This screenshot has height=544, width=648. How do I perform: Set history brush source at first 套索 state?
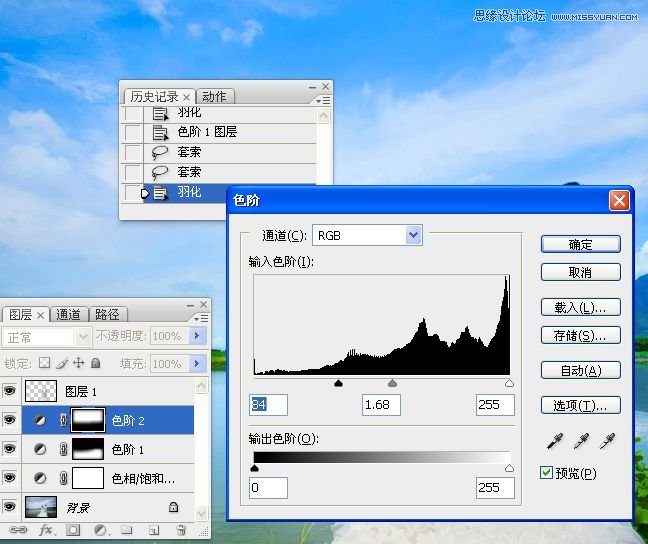coord(133,153)
